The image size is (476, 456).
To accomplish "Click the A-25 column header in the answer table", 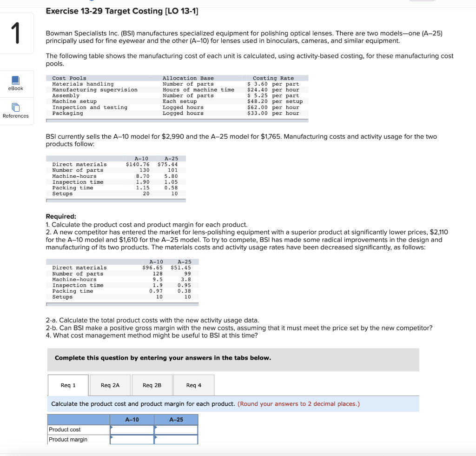I will point(176,419).
